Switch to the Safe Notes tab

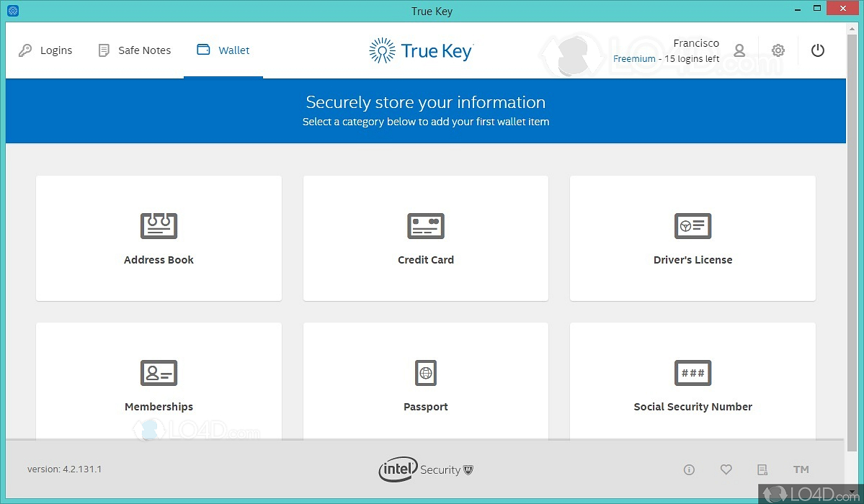(135, 50)
